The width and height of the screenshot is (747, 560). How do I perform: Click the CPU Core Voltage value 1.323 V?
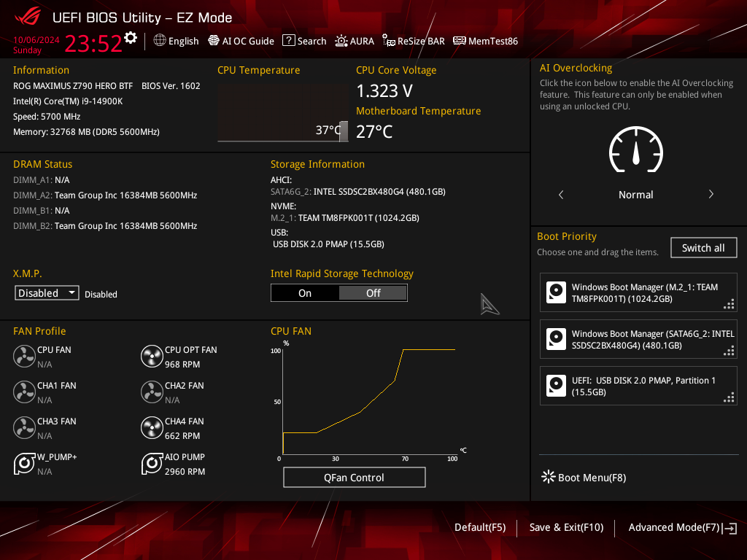click(x=384, y=91)
